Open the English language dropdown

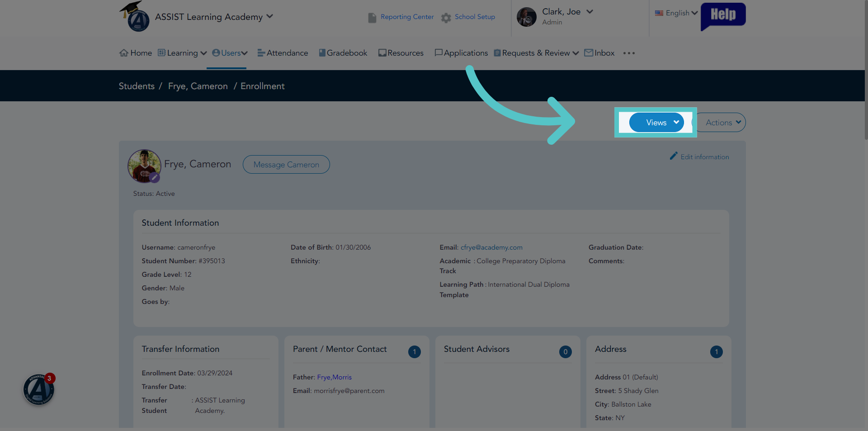(x=676, y=13)
